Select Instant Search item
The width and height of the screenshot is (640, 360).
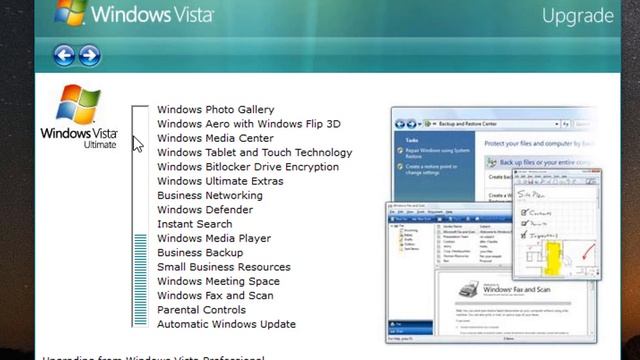[x=194, y=224]
